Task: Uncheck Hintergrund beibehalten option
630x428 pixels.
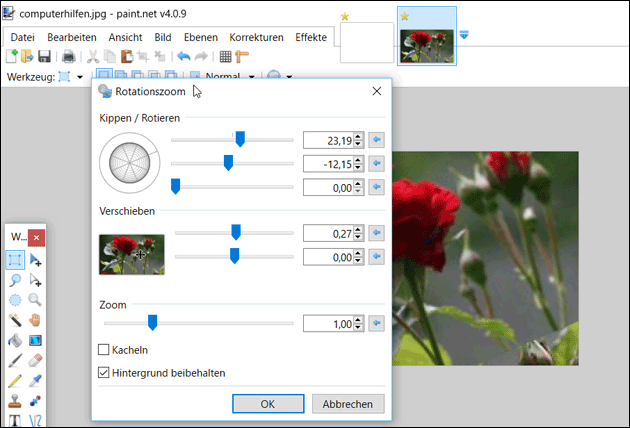Action: click(104, 373)
